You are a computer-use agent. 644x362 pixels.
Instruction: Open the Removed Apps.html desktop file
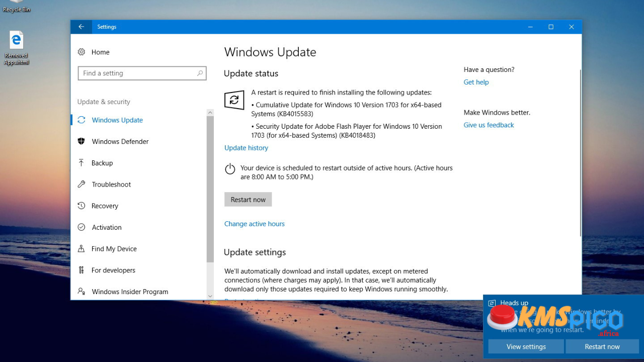tap(17, 48)
